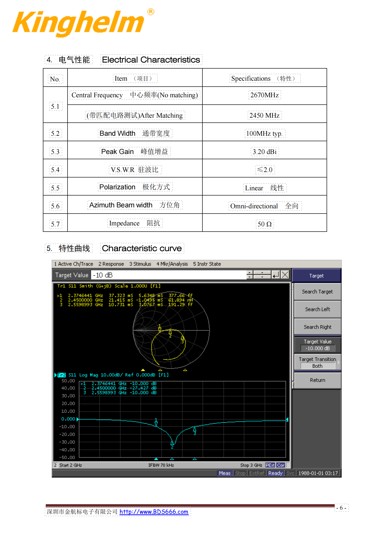Click the second stepper's lower arrow in entry bar
This screenshot has width=392, height=555.
tap(262, 277)
